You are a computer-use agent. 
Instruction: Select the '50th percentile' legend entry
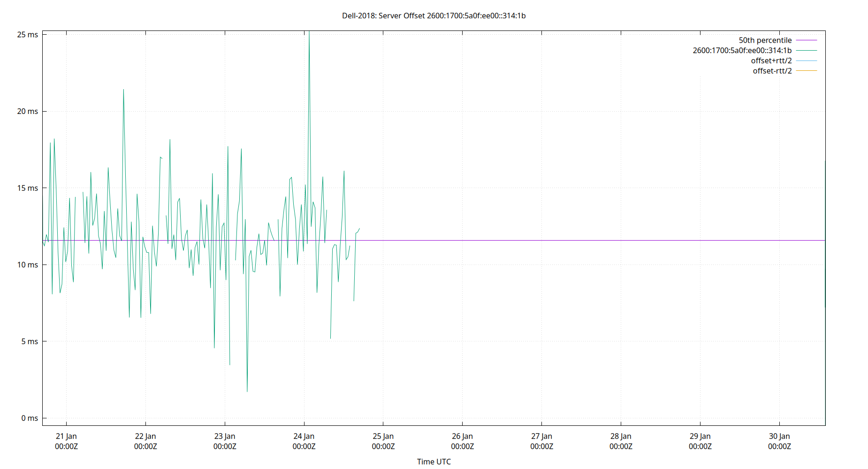(x=765, y=40)
